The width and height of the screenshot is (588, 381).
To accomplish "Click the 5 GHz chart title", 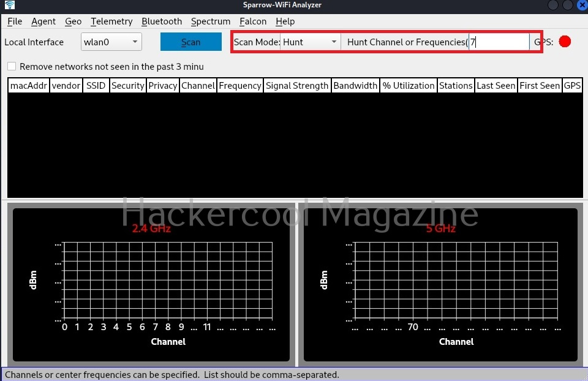I will click(x=440, y=228).
